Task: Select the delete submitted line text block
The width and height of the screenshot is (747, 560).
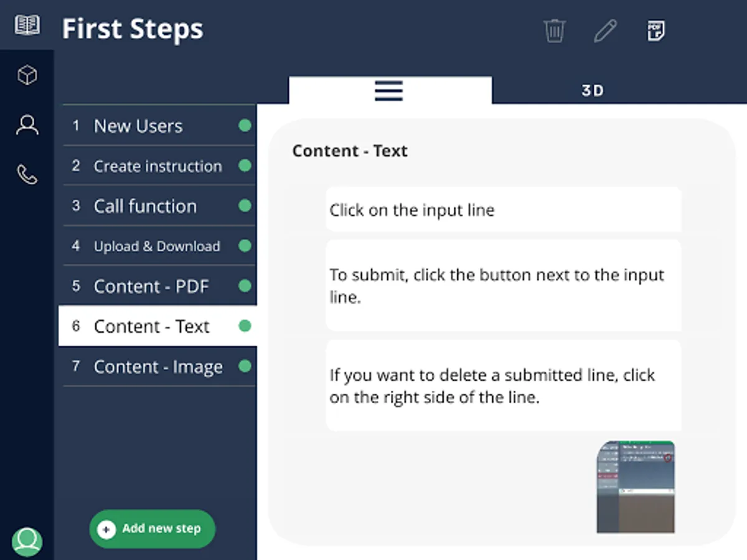Action: tap(503, 386)
